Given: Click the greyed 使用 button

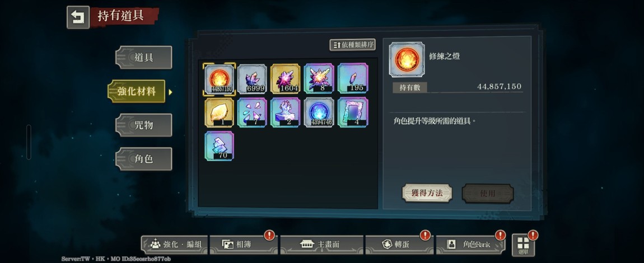Looking at the screenshot, I should click(488, 193).
